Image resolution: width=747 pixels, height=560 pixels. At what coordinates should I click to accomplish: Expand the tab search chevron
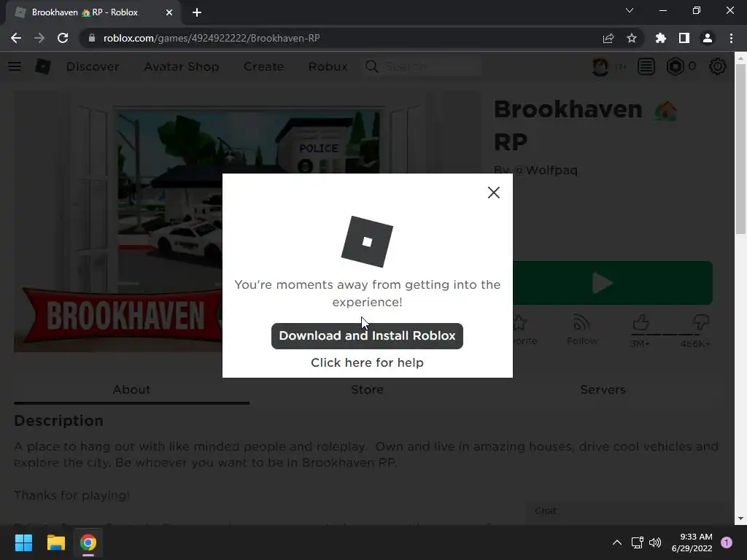[630, 10]
